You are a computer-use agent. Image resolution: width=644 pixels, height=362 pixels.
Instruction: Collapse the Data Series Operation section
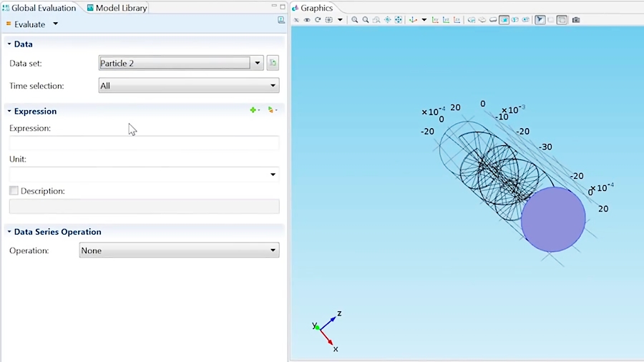coord(9,232)
